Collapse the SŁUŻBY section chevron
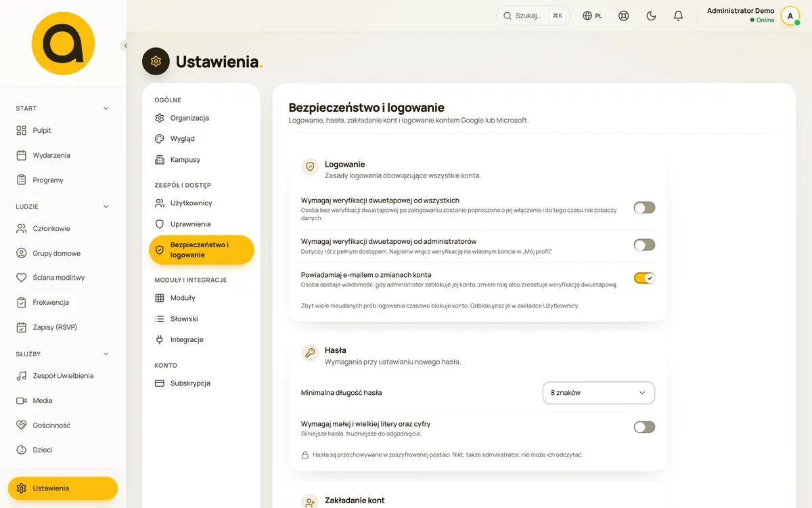This screenshot has height=508, width=812. point(106,354)
